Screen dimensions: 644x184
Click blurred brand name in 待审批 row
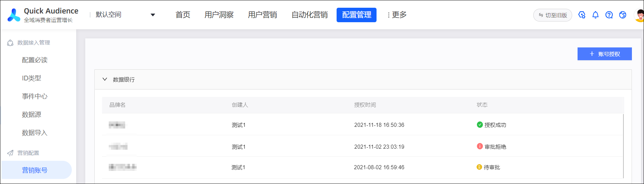[122, 167]
